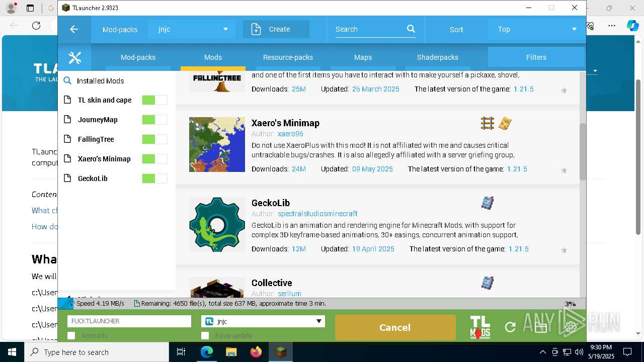The width and height of the screenshot is (644, 362).
Task: Switch to the Shaderpacks tab
Action: pyautogui.click(x=438, y=57)
